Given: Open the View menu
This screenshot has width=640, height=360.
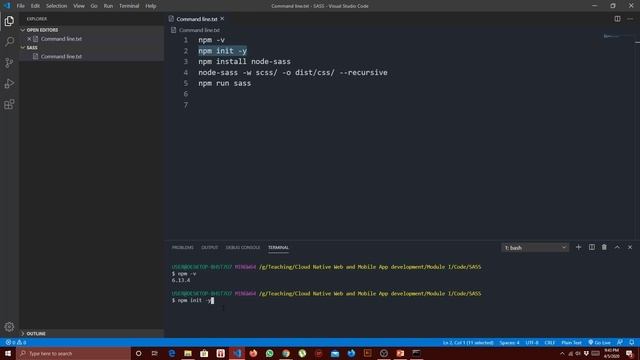Looking at the screenshot, I should point(79,6).
